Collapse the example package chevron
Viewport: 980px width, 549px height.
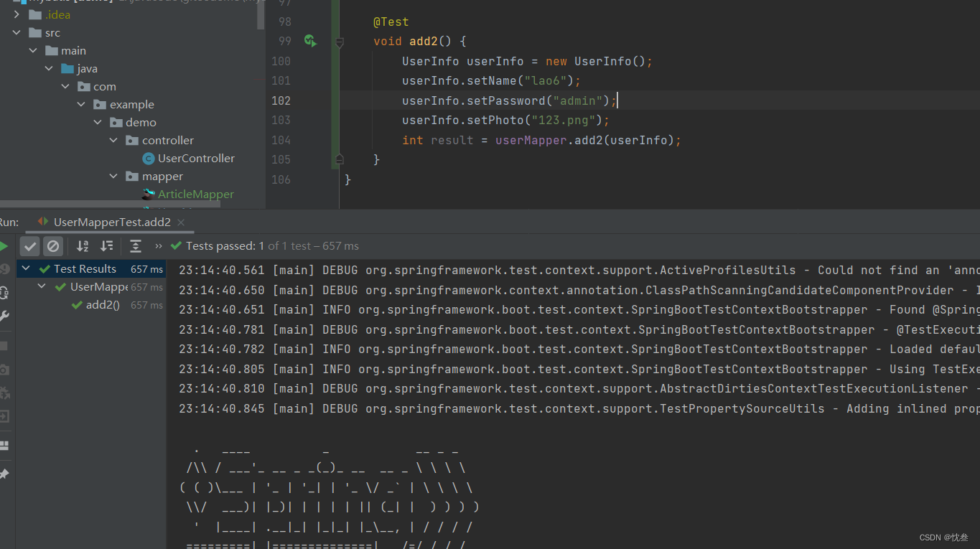[82, 104]
